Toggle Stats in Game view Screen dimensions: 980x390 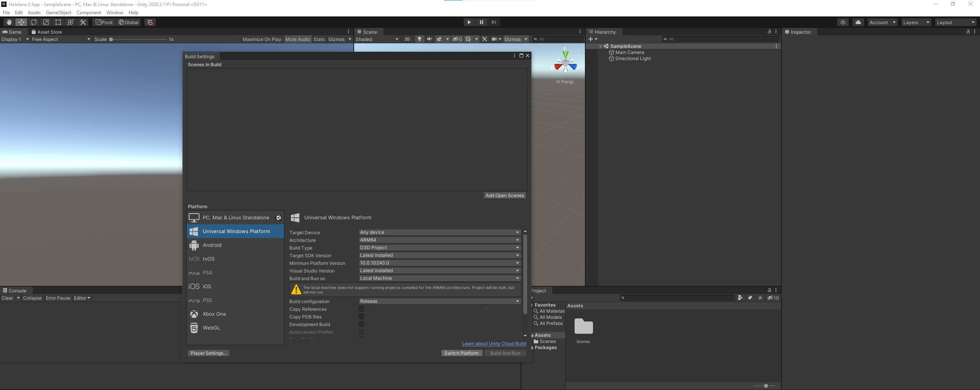[x=319, y=39]
